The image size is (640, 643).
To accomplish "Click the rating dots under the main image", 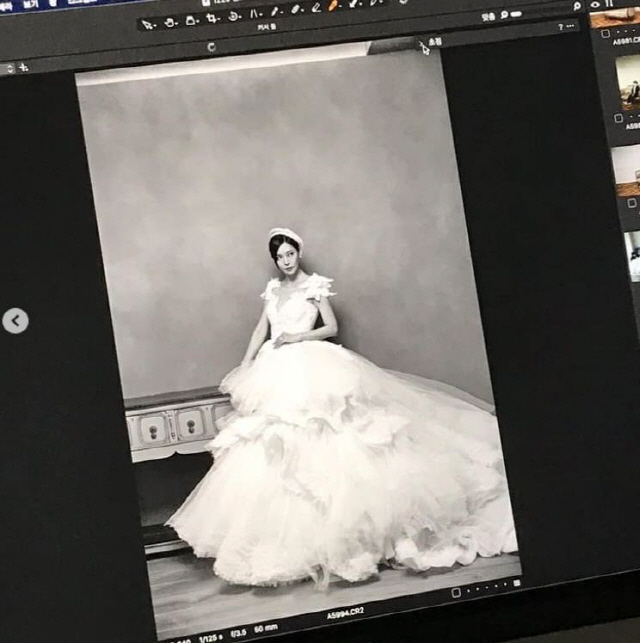I will click(x=487, y=588).
